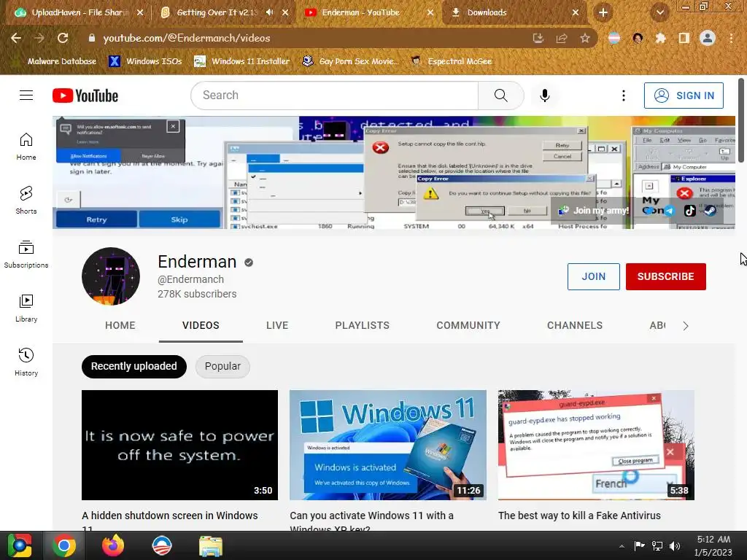747x560 pixels.
Task: Click the YouTube Search input field
Action: 334,96
